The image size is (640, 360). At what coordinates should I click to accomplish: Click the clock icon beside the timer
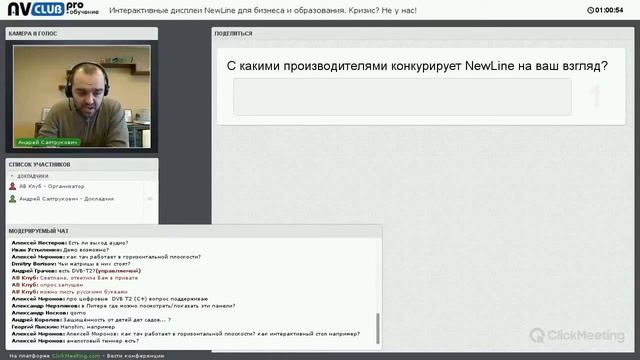590,10
